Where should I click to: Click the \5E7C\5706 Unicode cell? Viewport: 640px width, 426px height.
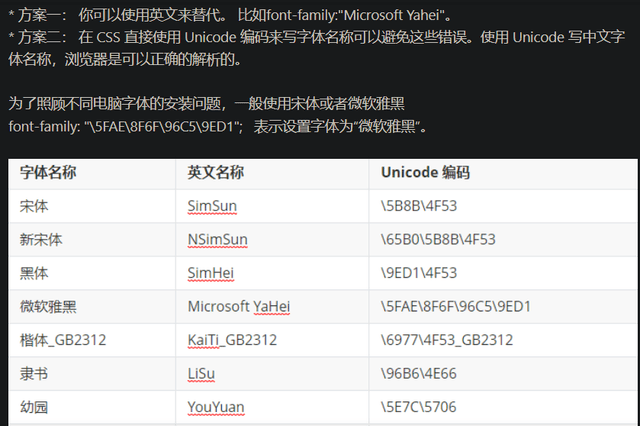point(419,407)
